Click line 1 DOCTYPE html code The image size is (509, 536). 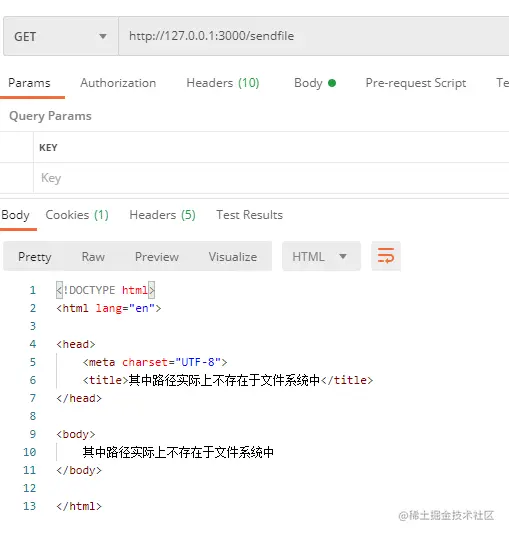[x=106, y=290]
